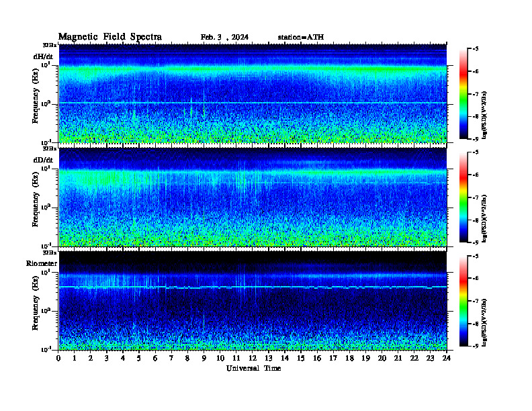Viewport: 532px width, 411px height.
Task: Click the "32Hz" label atop Riometer panel
Action: [x=50, y=253]
